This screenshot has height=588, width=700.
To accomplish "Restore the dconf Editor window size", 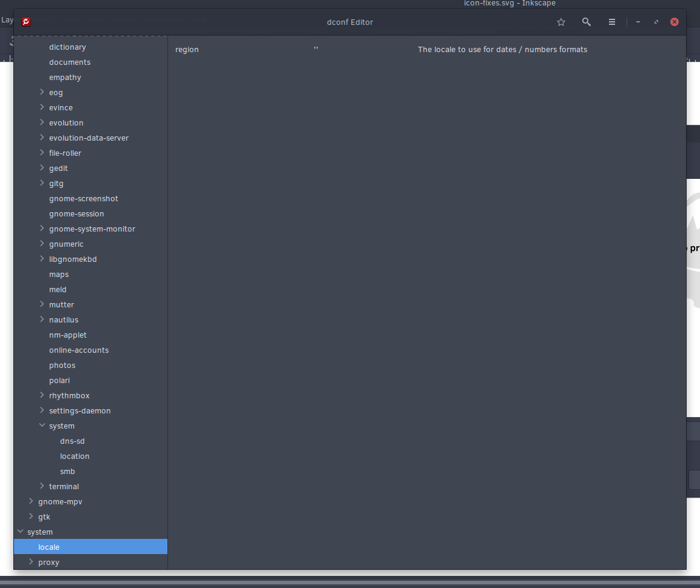I will coord(656,22).
